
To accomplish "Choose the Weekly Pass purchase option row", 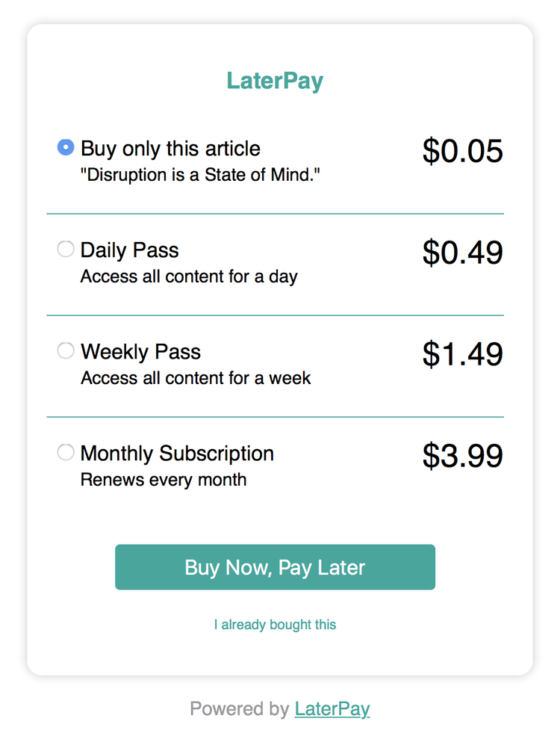I will click(141, 351).
